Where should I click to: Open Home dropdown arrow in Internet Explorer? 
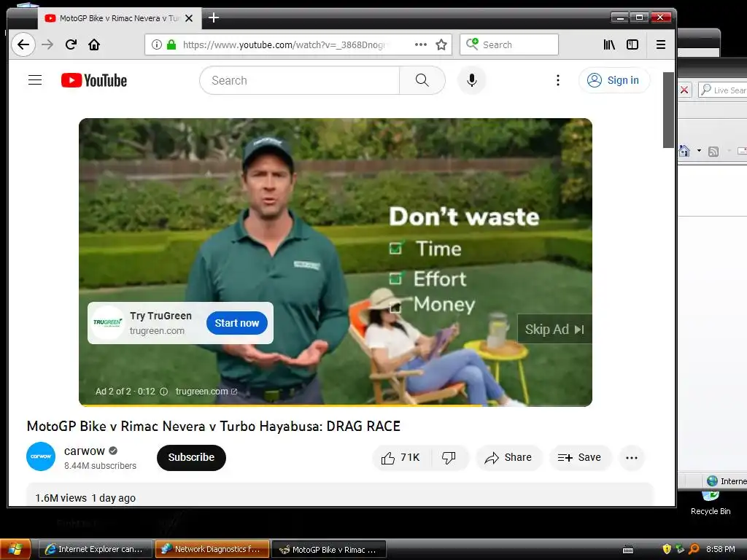pos(699,151)
